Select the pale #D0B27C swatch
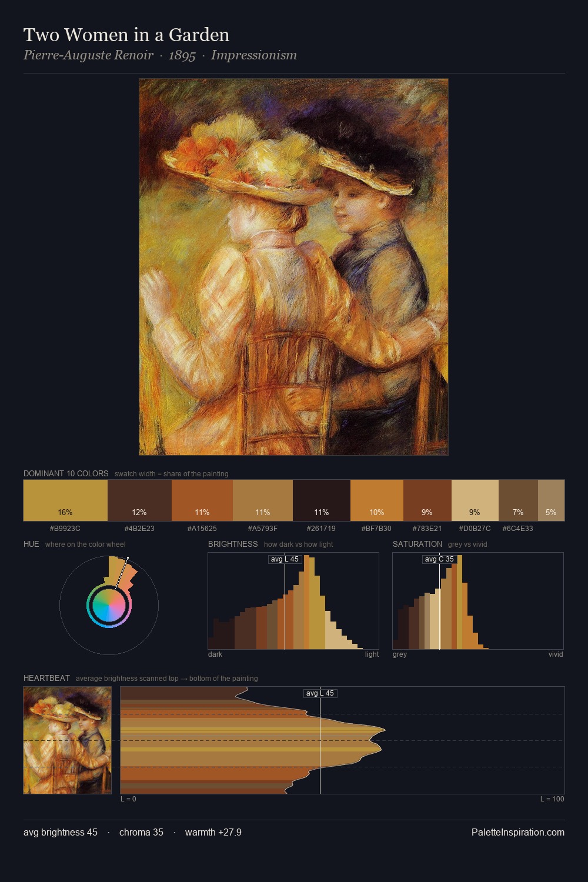Image resolution: width=588 pixels, height=882 pixels. click(x=475, y=500)
